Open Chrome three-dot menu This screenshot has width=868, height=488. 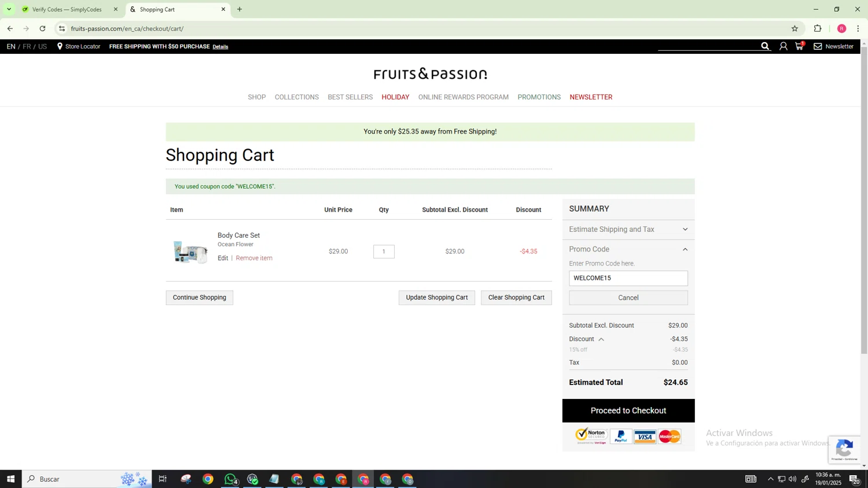tap(858, 28)
